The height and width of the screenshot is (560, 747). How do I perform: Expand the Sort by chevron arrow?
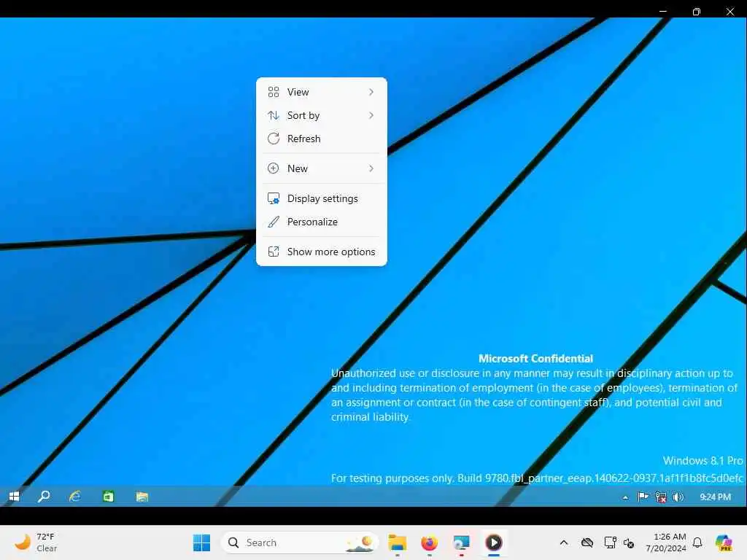coord(371,115)
